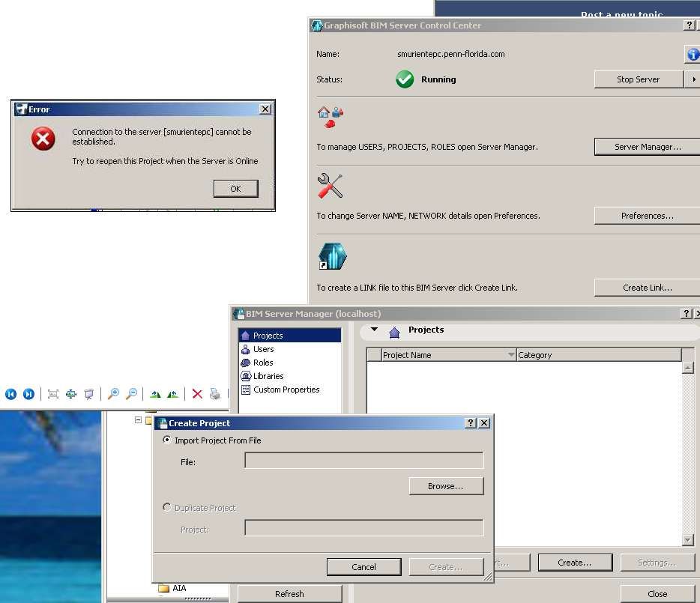
Task: Click OK in Error dialog
Action: [x=236, y=188]
